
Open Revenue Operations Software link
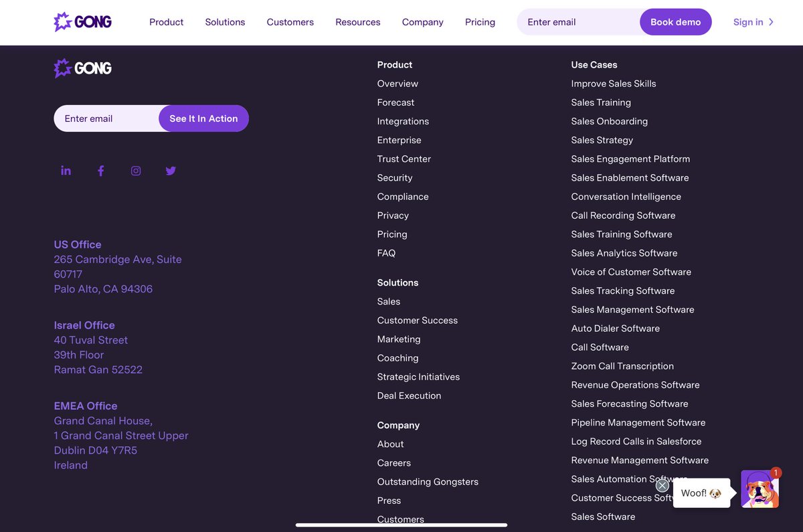coord(635,385)
